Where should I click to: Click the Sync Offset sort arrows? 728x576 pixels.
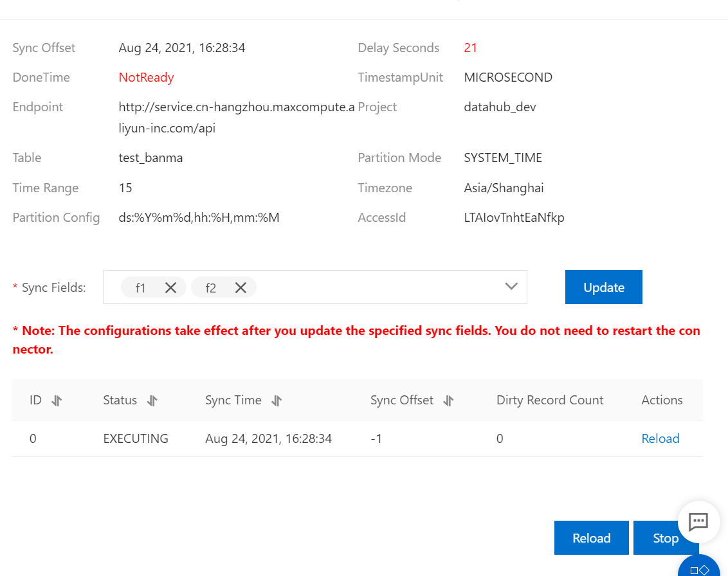coord(448,401)
